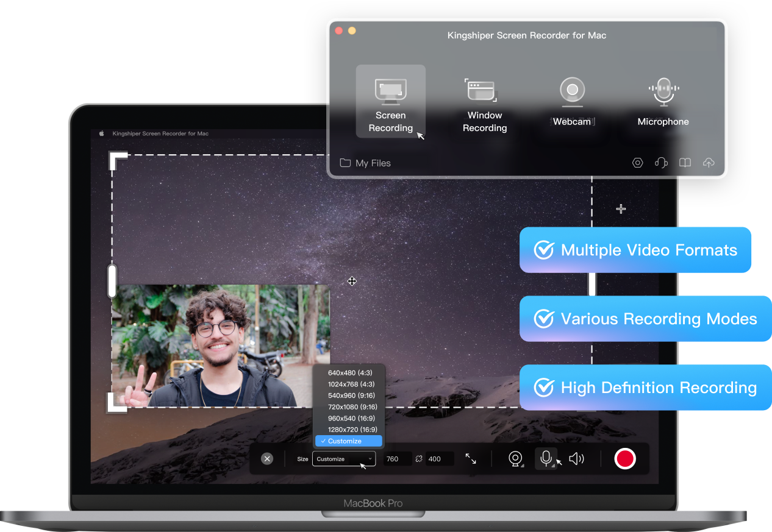
Task: Click the fullscreen expand arrows icon
Action: (471, 459)
